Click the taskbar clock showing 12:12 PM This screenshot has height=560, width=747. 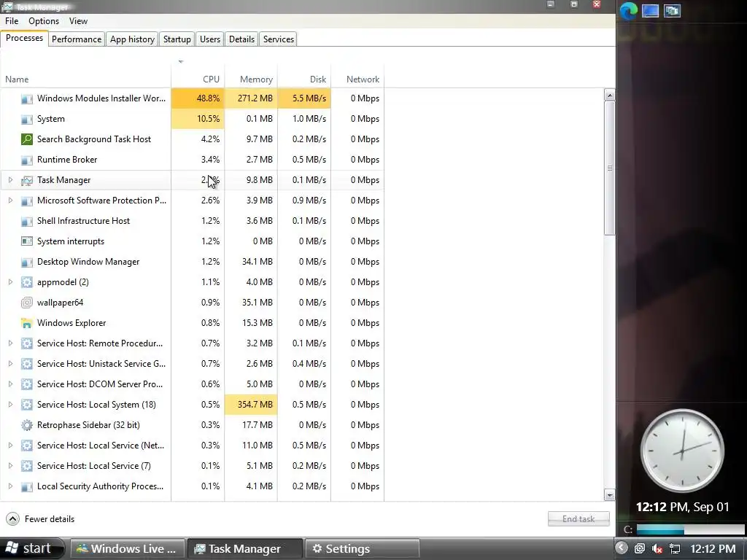click(713, 548)
